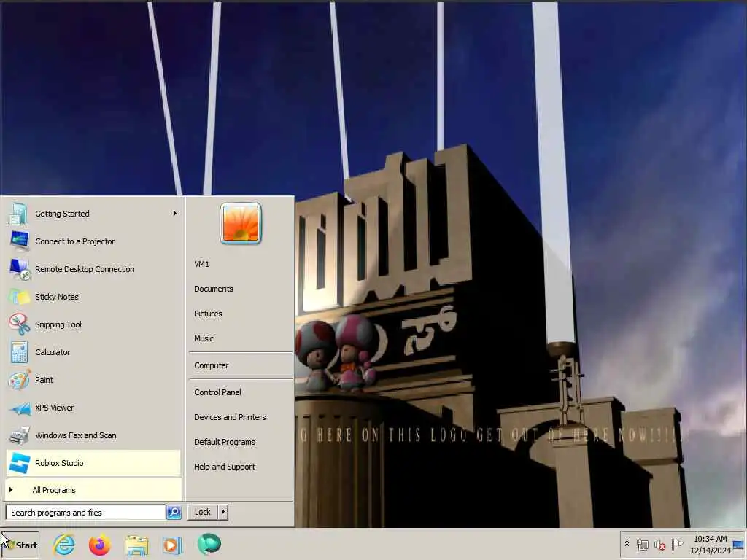Select the Snipping Tool text label
The image size is (747, 560).
click(x=58, y=324)
